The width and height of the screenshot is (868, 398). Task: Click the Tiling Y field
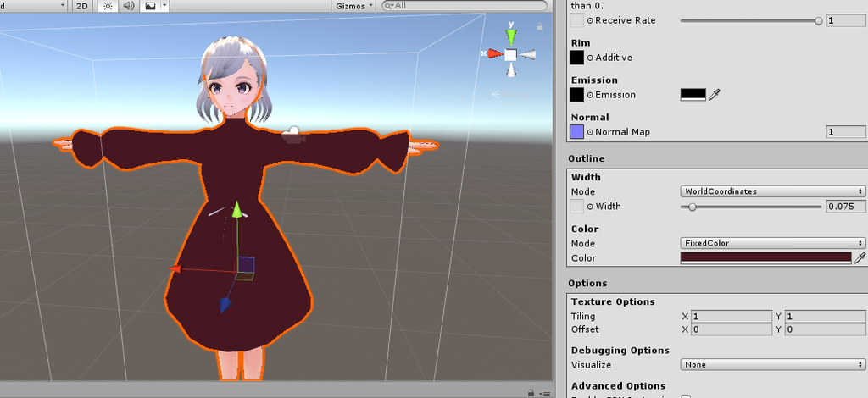point(826,317)
